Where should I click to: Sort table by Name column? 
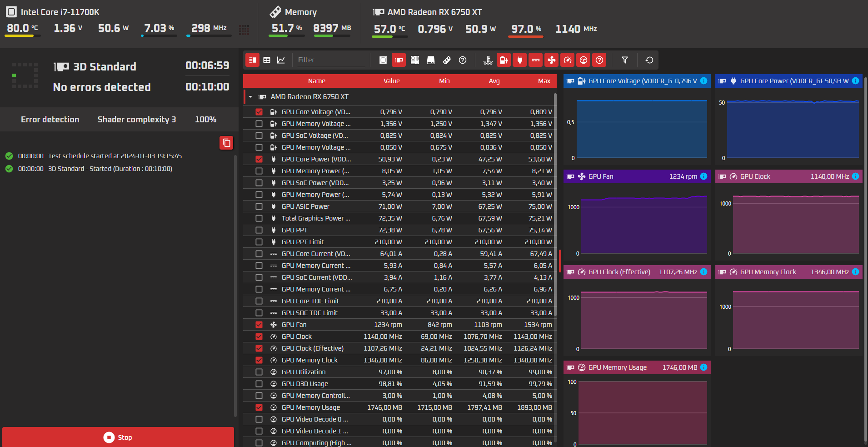pyautogui.click(x=317, y=81)
